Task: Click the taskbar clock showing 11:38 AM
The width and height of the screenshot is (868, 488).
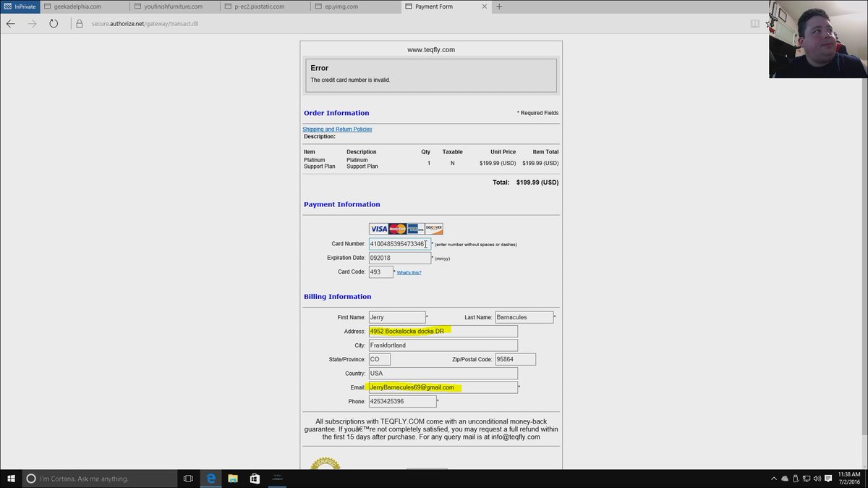Action: [x=849, y=479]
